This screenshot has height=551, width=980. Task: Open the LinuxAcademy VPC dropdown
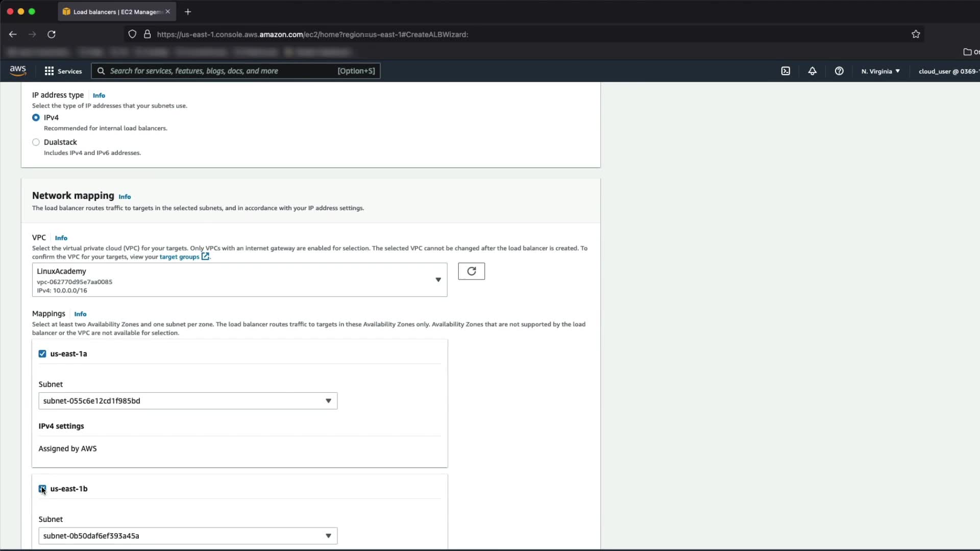[x=239, y=280]
